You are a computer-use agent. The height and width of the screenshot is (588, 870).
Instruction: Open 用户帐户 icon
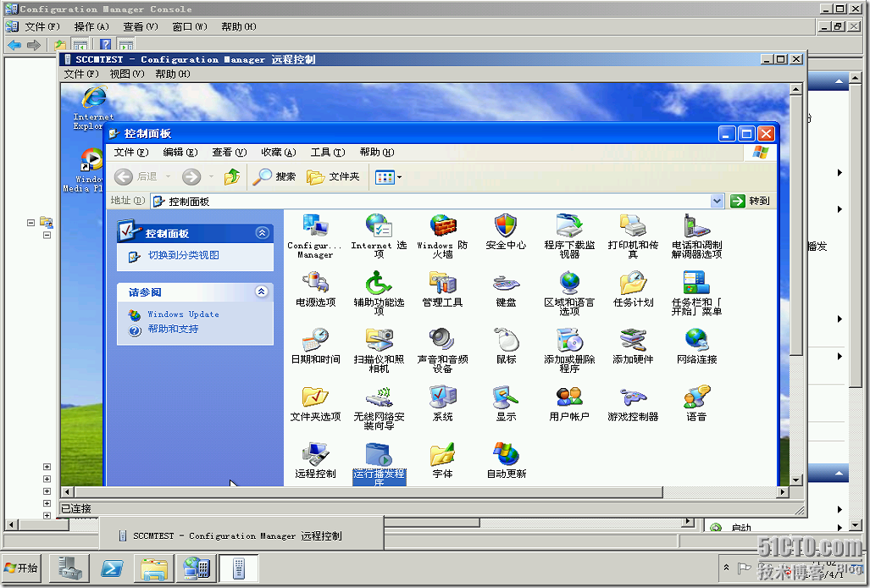click(x=569, y=403)
